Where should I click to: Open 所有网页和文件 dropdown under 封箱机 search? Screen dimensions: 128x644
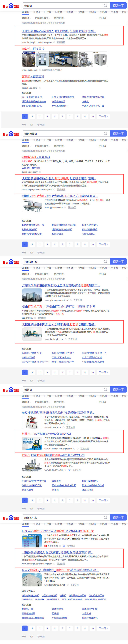pyautogui.click(x=42, y=402)
